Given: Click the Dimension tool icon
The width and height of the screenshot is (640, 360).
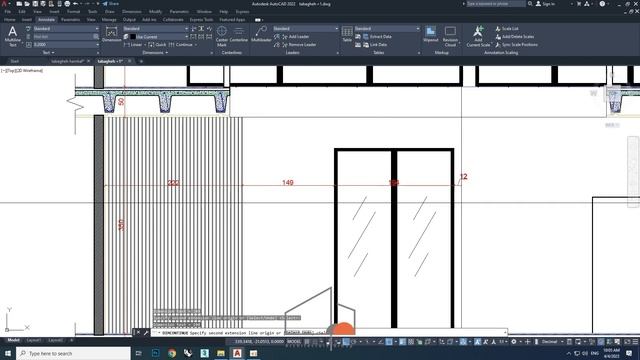Looking at the screenshot, I should [111, 34].
